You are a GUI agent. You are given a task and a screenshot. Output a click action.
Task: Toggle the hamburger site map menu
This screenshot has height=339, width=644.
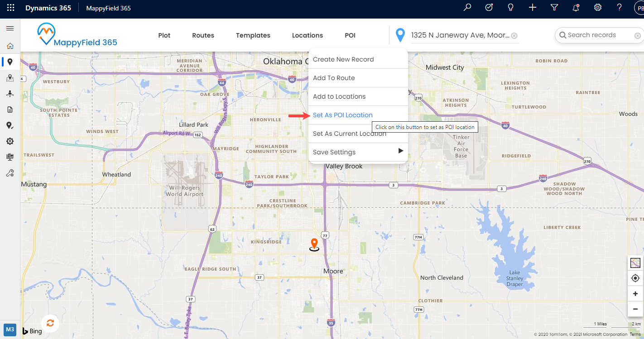pos(10,29)
